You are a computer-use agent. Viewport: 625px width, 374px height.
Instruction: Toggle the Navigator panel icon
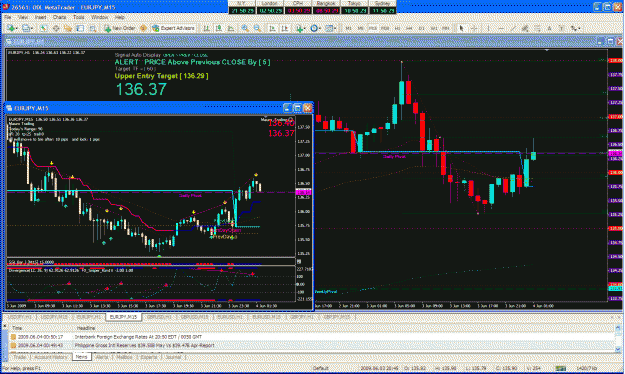(x=68, y=28)
